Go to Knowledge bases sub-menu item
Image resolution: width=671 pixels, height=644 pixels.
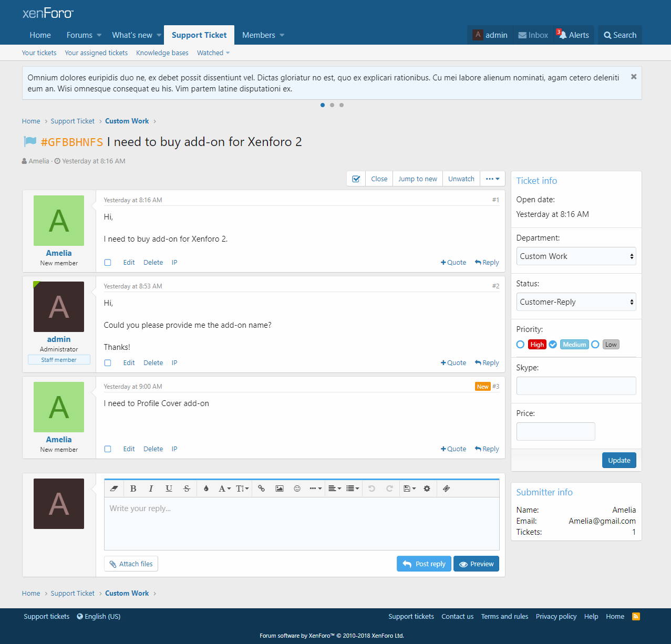[162, 53]
